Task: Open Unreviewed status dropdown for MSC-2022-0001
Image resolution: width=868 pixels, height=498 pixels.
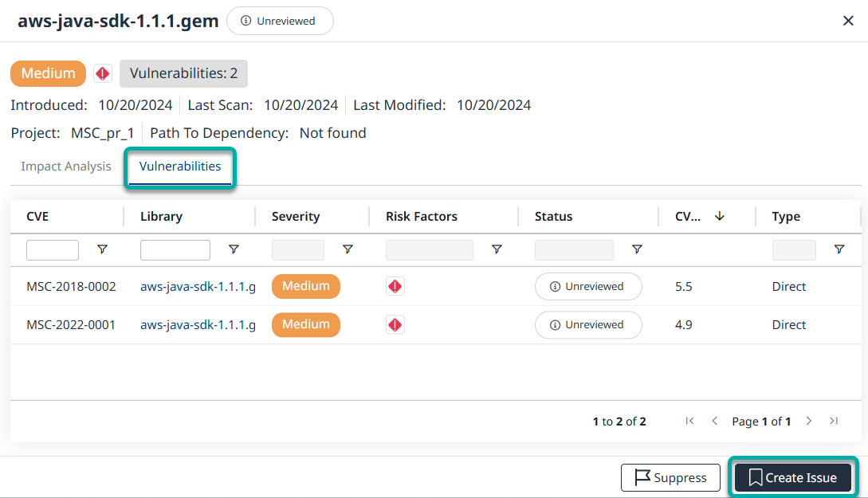Action: click(x=588, y=324)
